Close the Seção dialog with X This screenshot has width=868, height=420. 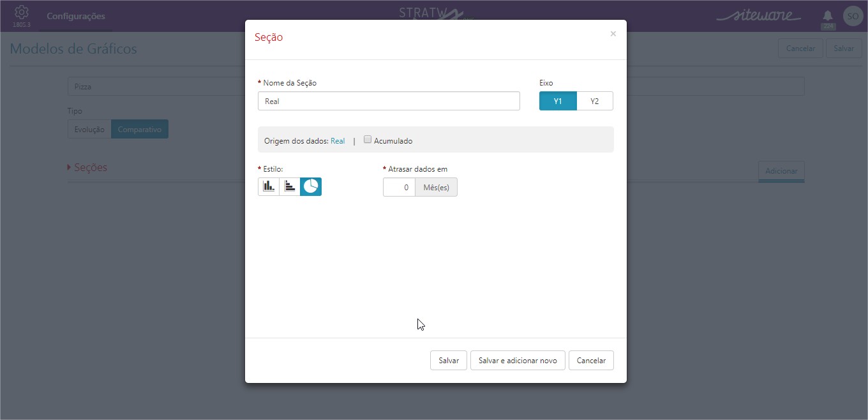pyautogui.click(x=613, y=34)
